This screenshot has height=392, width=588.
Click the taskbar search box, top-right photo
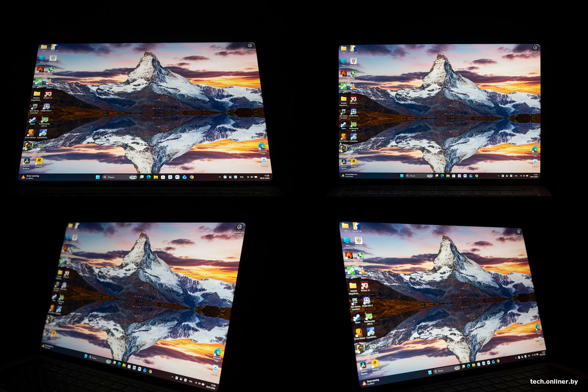(x=419, y=175)
